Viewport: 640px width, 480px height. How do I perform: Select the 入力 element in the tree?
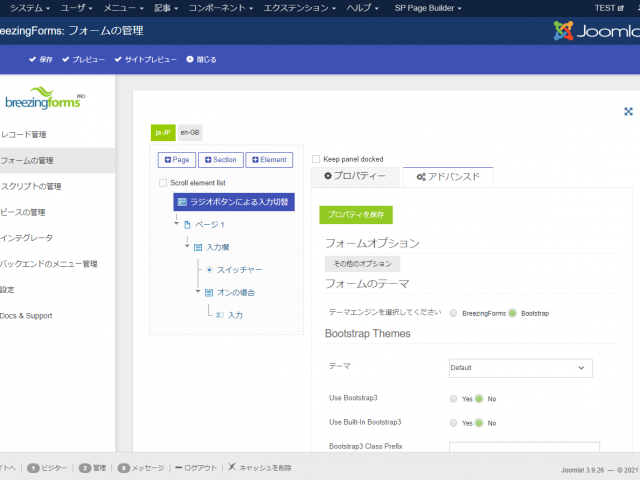[235, 315]
